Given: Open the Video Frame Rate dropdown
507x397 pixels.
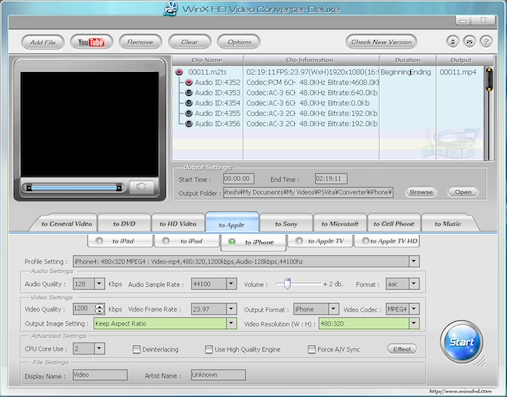Looking at the screenshot, I should point(231,309).
